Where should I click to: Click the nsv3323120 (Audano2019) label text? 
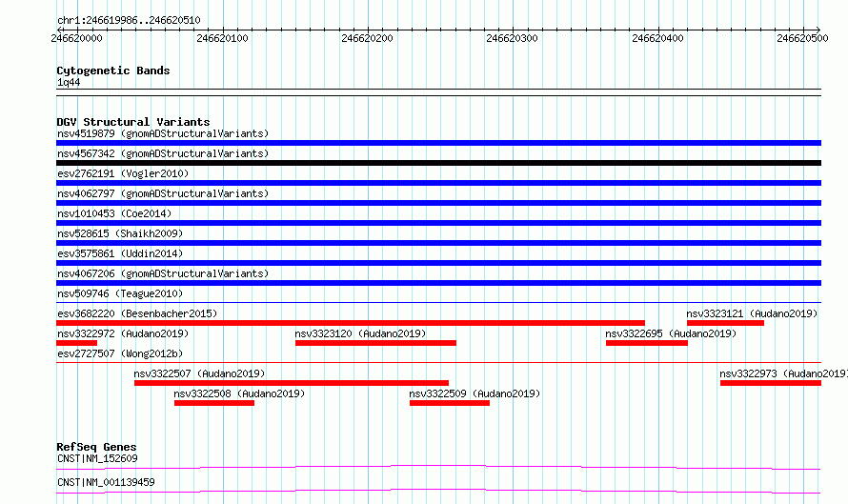[360, 333]
